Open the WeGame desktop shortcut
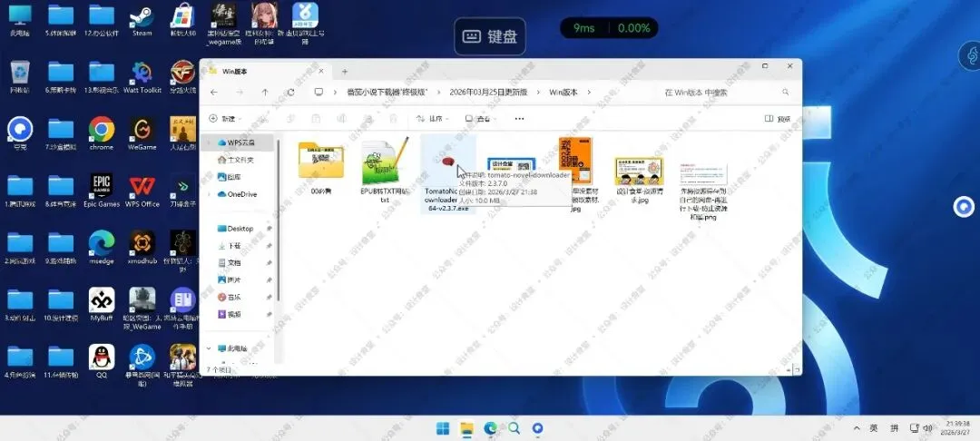Image resolution: width=980 pixels, height=441 pixels. coord(142,133)
